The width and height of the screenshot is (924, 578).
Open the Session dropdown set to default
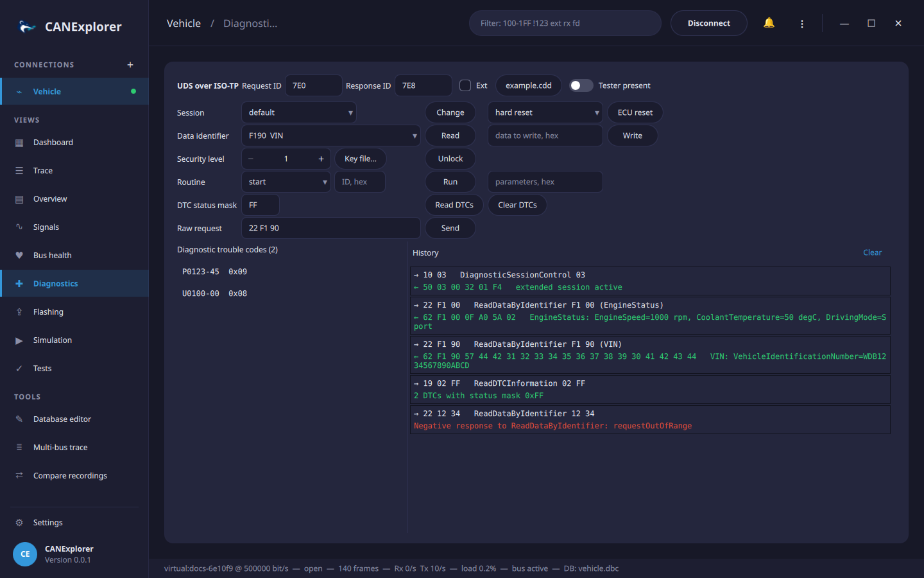[299, 112]
